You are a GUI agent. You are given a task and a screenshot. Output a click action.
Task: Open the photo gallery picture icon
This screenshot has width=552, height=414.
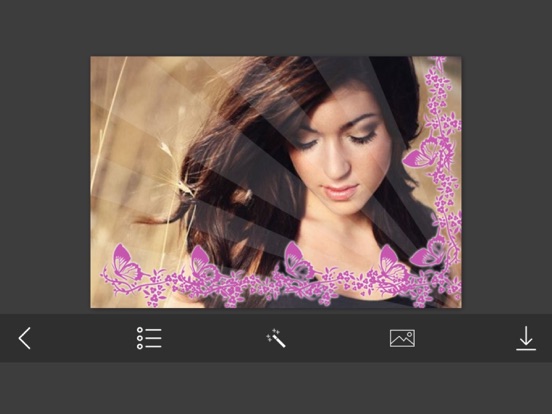point(402,338)
